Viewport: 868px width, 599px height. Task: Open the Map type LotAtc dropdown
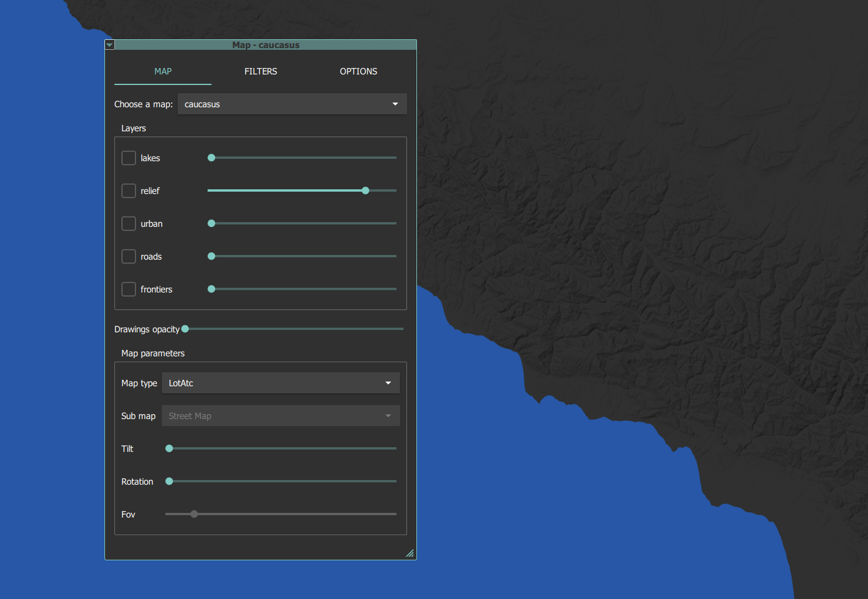281,383
